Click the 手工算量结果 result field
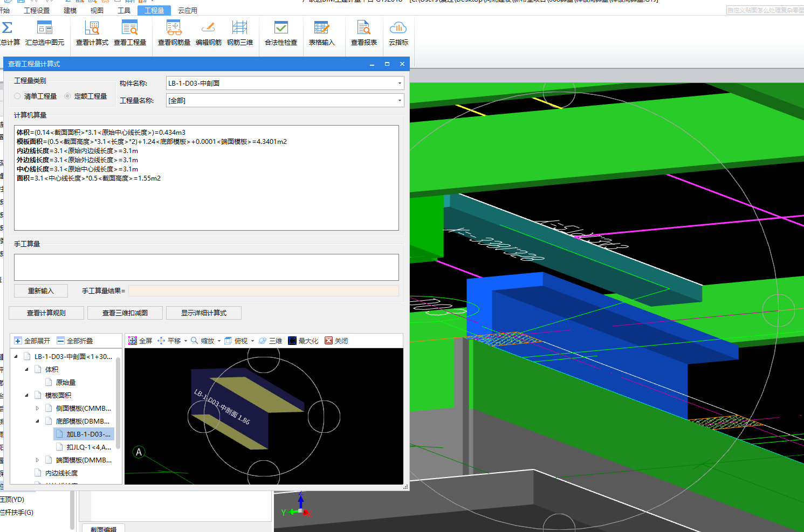This screenshot has width=804, height=532. pyautogui.click(x=264, y=291)
